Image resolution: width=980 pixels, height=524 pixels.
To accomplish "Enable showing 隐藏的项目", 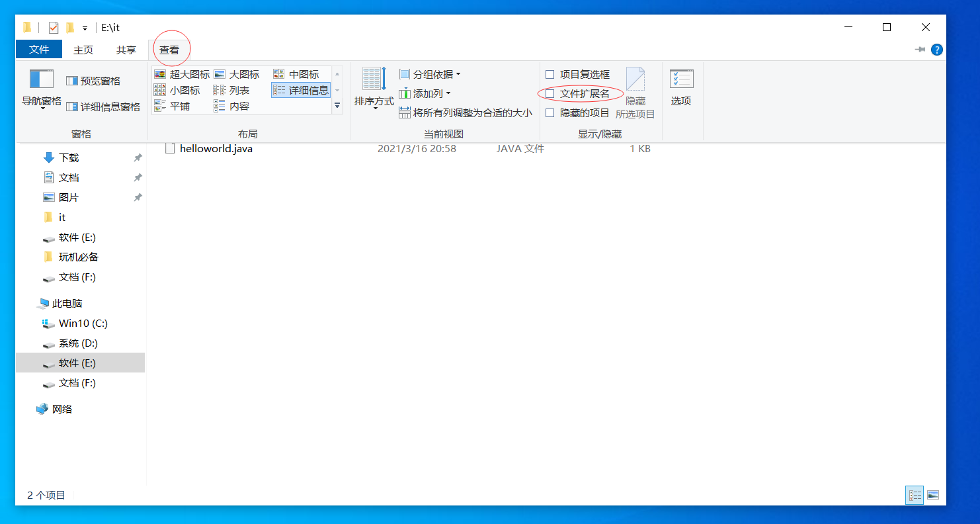I will [551, 112].
